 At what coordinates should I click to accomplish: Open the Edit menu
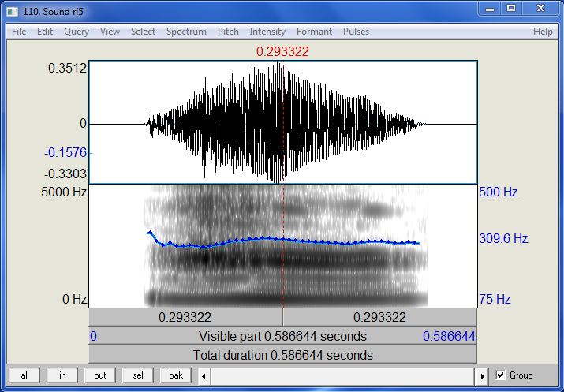pyautogui.click(x=45, y=32)
